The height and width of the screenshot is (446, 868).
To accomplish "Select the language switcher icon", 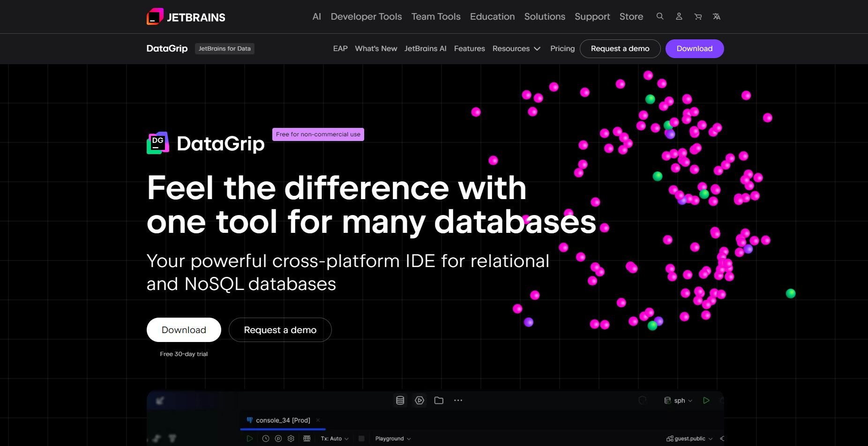I will click(x=717, y=16).
